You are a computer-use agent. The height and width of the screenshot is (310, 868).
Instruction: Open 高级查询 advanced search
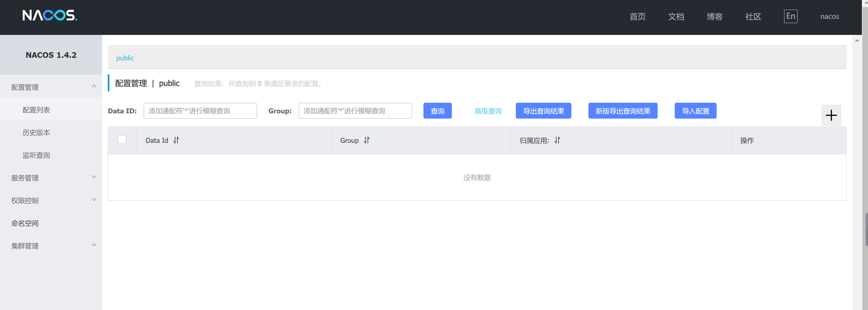point(488,110)
